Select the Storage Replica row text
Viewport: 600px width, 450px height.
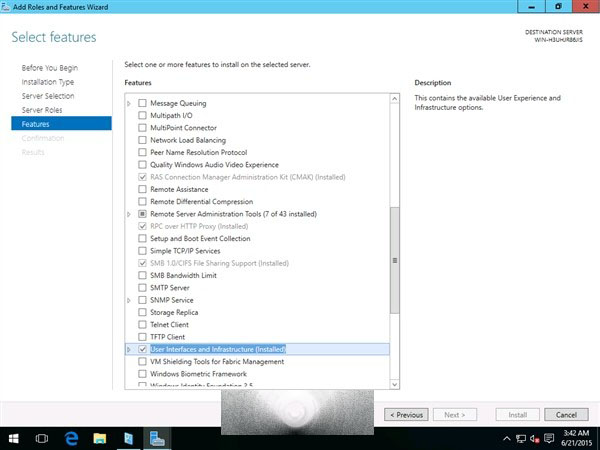tap(174, 312)
